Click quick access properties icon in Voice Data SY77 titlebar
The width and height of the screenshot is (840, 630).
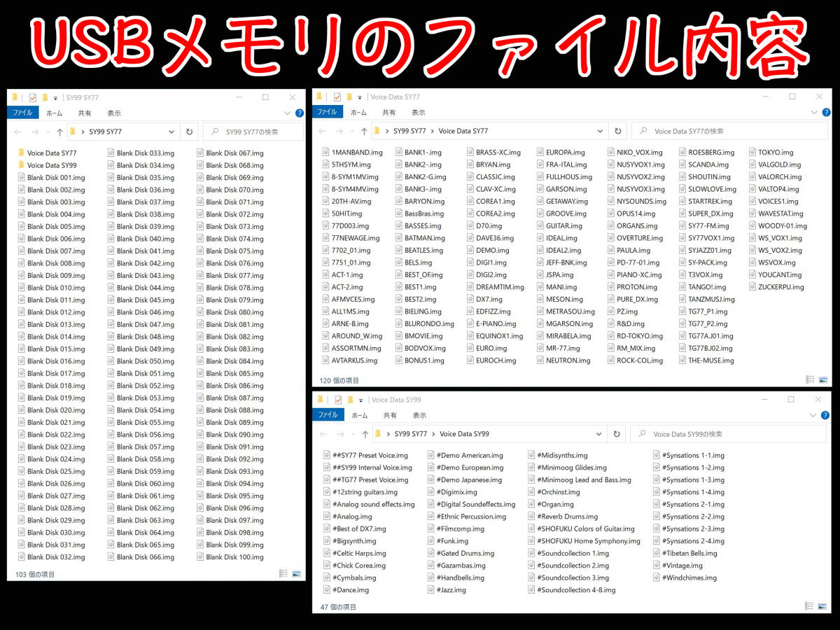pos(337,97)
